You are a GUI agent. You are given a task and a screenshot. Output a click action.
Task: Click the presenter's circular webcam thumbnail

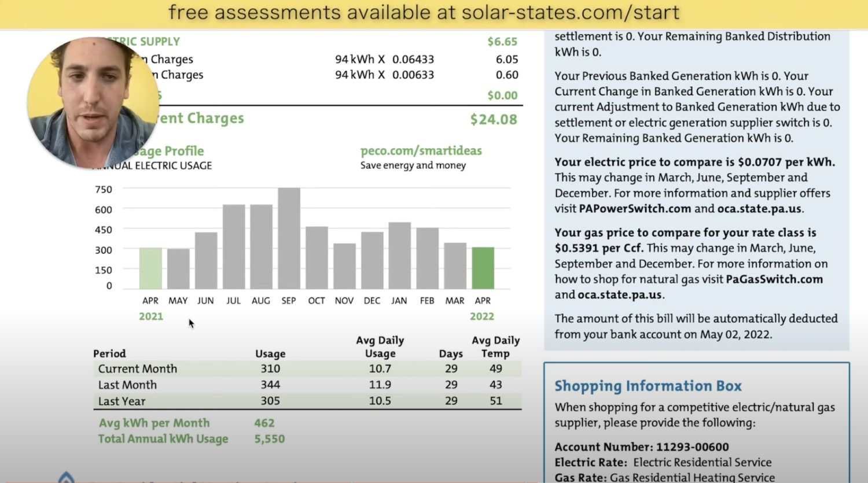tap(93, 103)
